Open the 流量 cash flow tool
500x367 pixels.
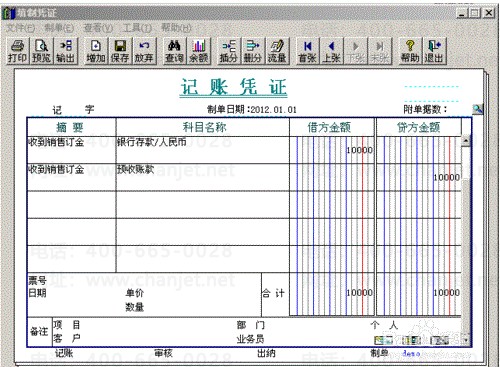click(277, 51)
